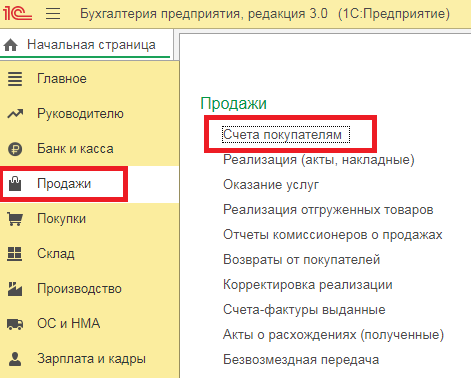
Task: Click the Главное list icon
Action: click(15, 79)
